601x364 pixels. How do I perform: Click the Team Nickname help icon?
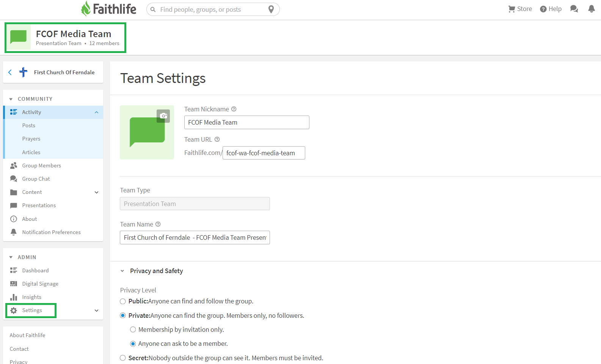point(234,109)
